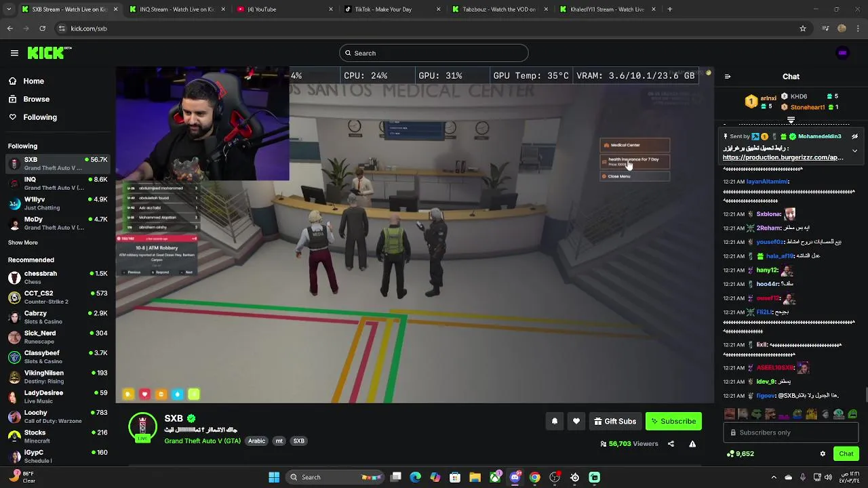Screen dimensions: 868x488
Task: Toggle stream notifications bell
Action: coord(554,421)
